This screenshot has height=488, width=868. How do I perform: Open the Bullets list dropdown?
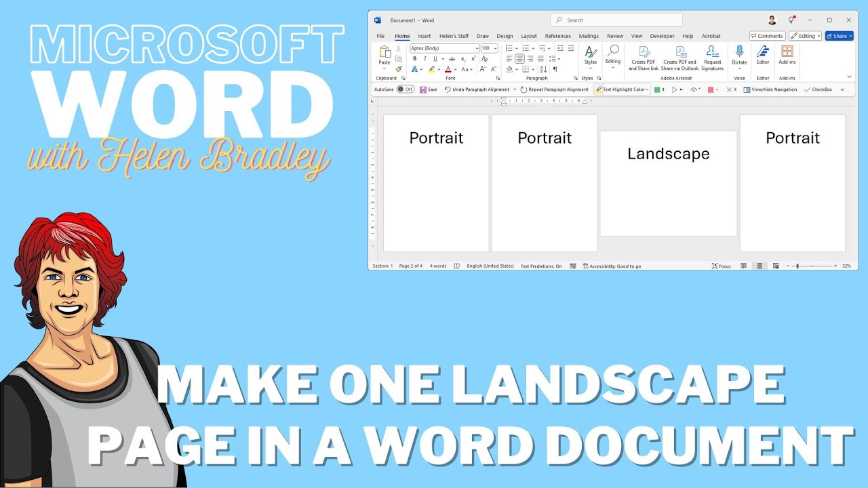517,48
